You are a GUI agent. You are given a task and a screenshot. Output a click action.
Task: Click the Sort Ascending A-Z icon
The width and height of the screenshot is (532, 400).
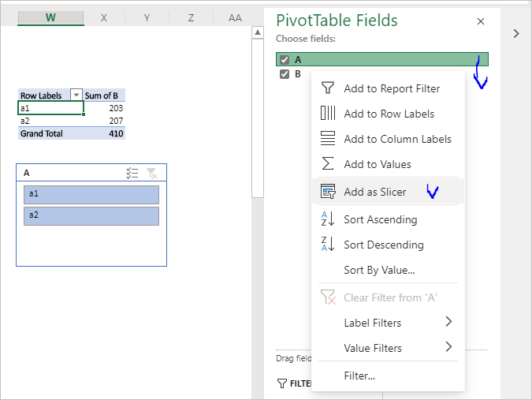click(x=328, y=219)
